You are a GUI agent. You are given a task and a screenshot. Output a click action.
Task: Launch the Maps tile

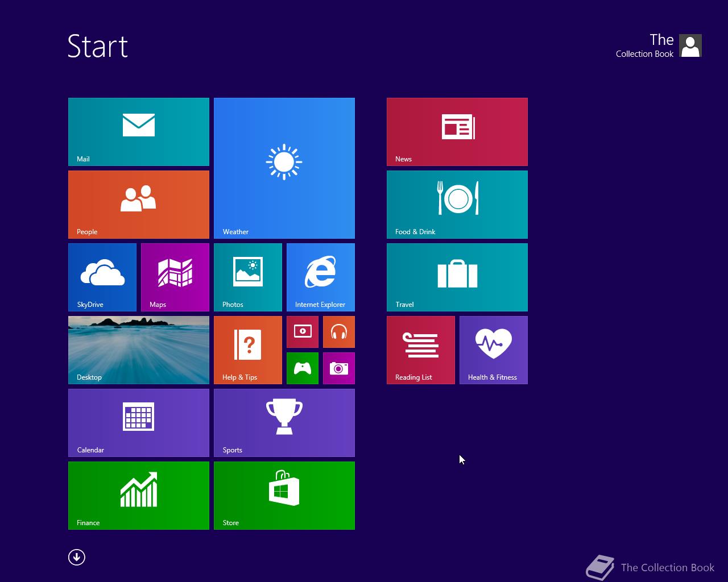[x=175, y=277]
